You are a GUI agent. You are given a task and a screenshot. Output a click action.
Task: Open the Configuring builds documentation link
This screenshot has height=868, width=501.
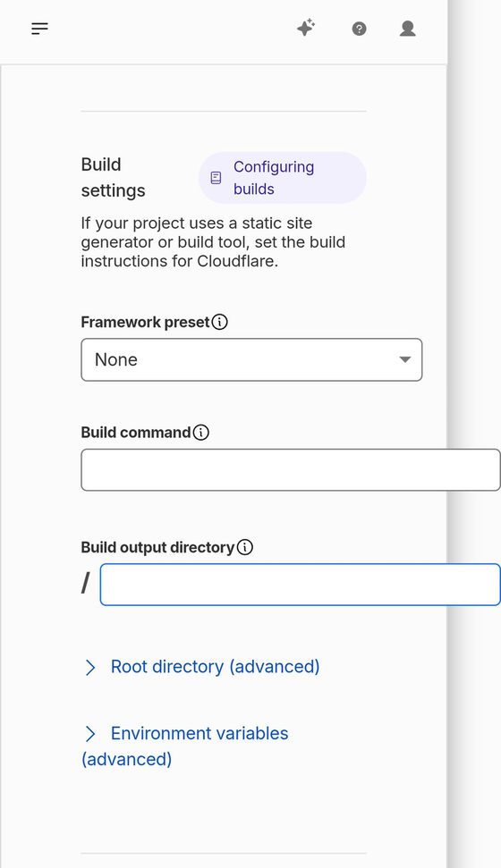click(283, 178)
